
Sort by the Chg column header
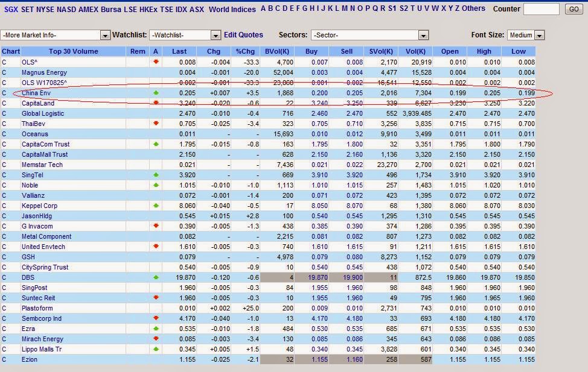pyautogui.click(x=214, y=51)
